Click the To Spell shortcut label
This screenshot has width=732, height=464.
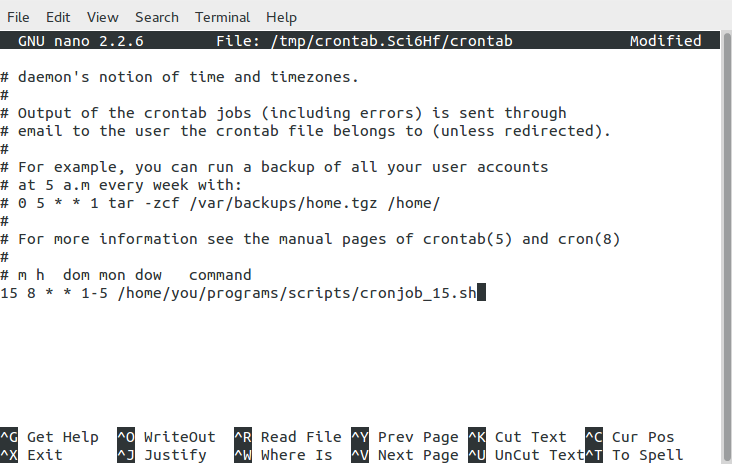pyautogui.click(x=647, y=455)
